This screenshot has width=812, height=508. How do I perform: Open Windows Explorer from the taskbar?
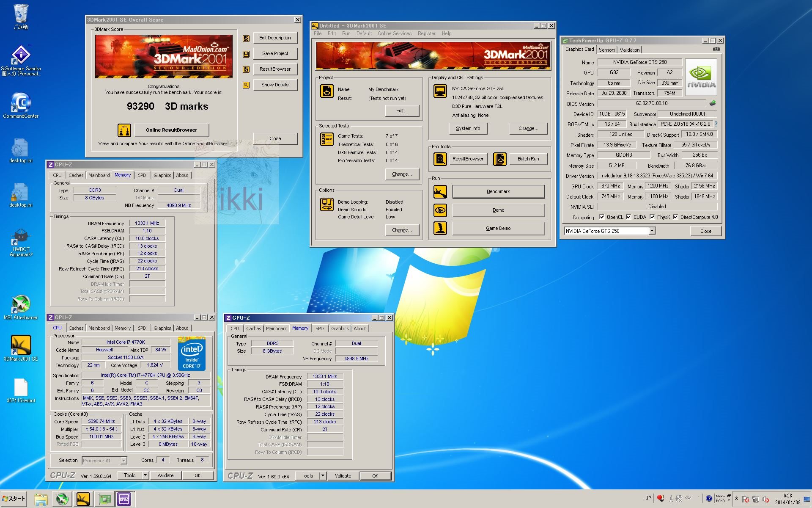tap(41, 500)
